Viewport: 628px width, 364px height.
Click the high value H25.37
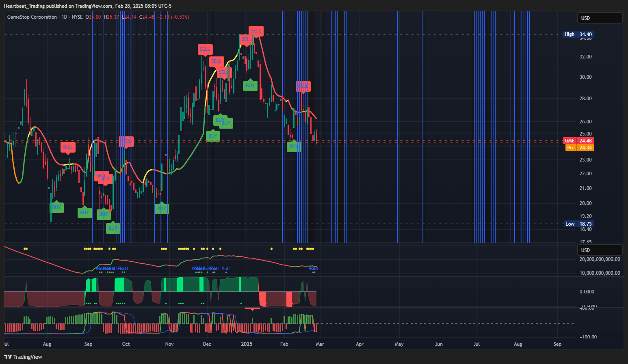coord(111,17)
